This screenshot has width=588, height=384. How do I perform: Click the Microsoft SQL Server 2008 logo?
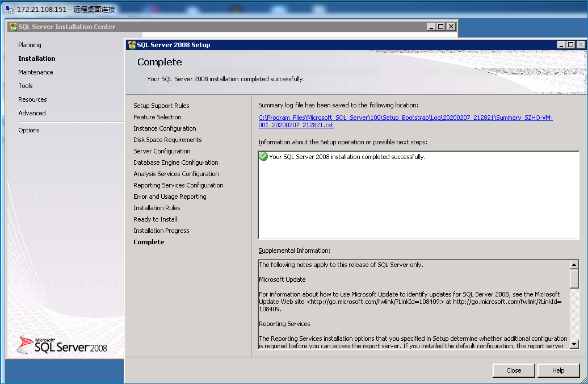pos(62,345)
